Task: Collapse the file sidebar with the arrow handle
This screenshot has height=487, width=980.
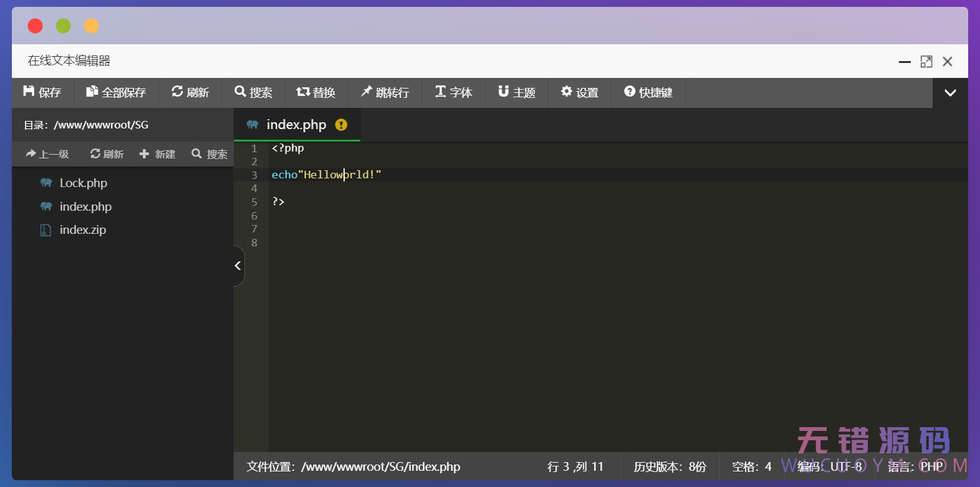Action: (x=238, y=266)
